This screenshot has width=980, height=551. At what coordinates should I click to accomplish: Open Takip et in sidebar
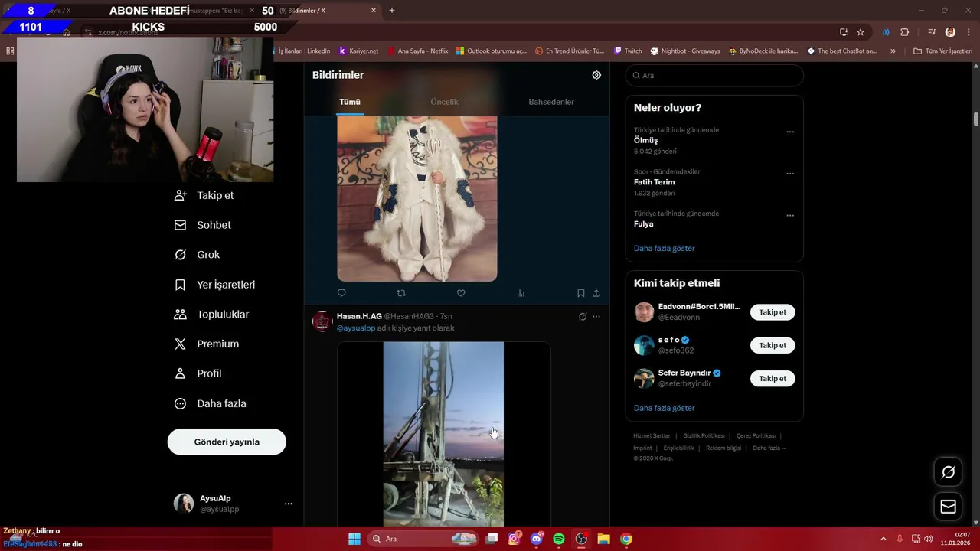(x=204, y=195)
